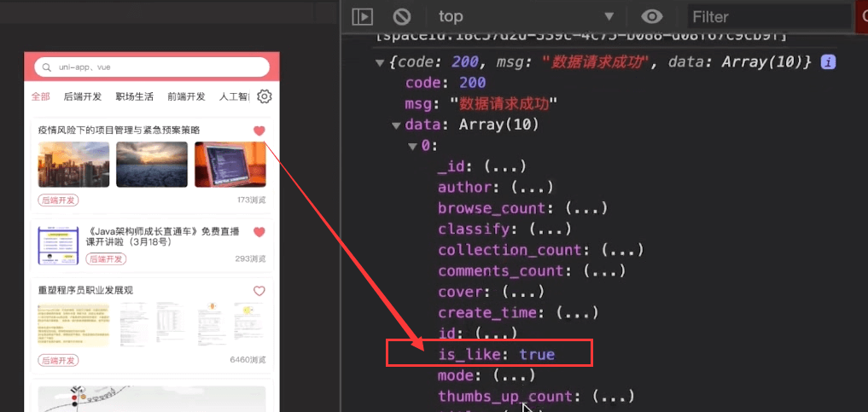Collapse array item 0
This screenshot has height=412, width=868.
click(412, 147)
